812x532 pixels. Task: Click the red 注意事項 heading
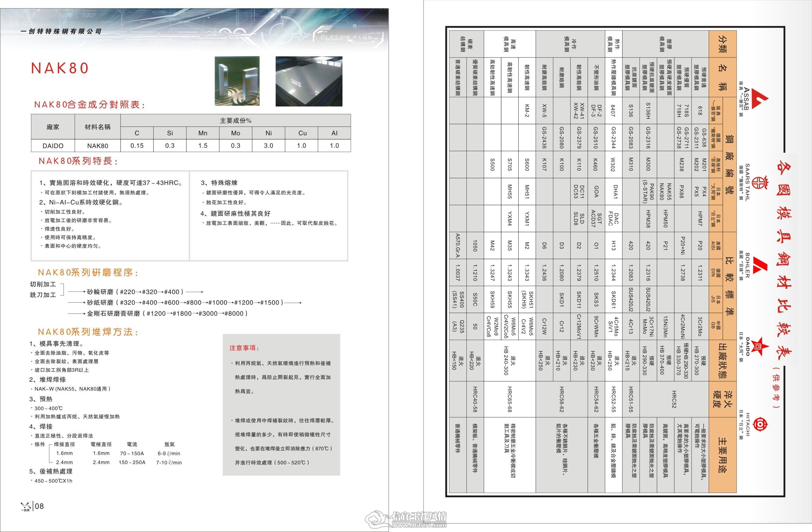pos(244,348)
